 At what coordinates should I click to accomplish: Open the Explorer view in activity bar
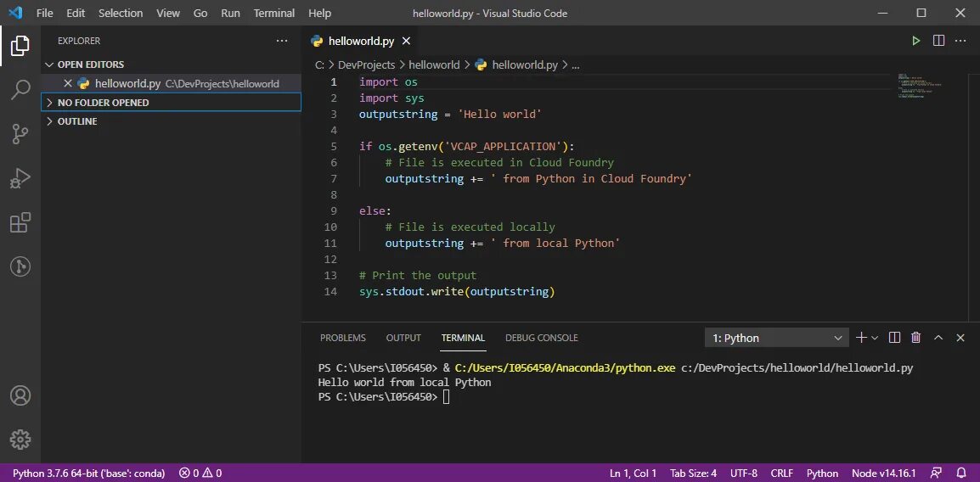click(x=20, y=46)
